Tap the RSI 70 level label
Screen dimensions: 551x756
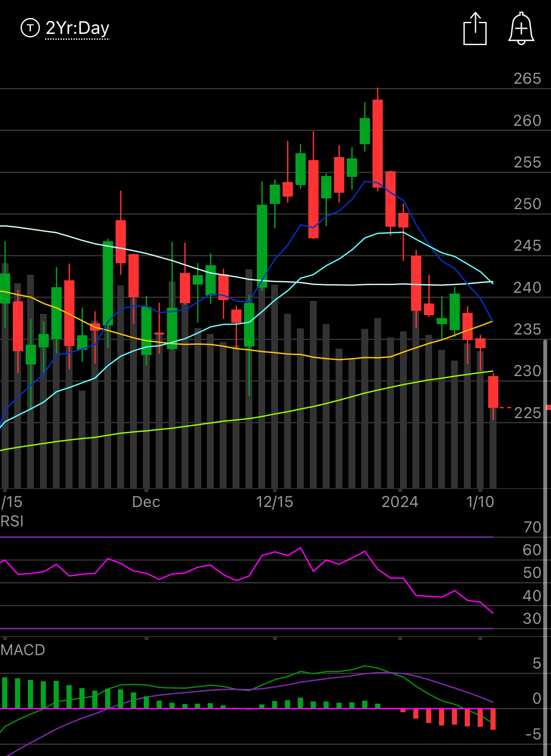533,527
